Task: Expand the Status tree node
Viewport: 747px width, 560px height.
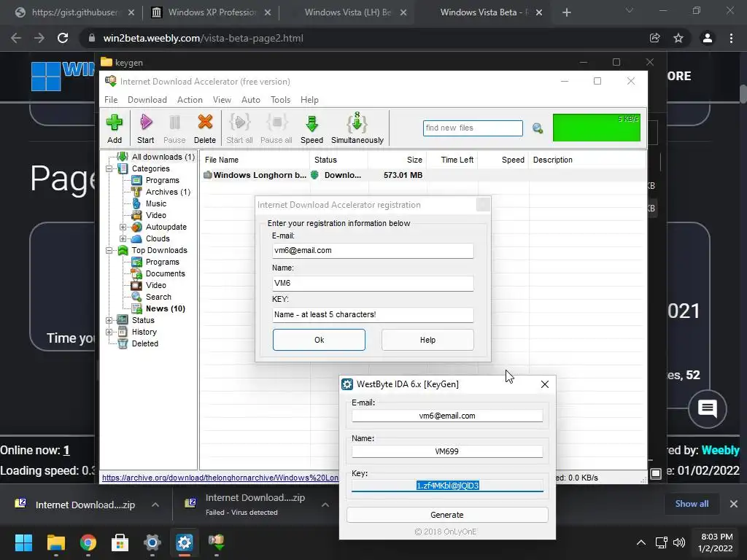Action: point(109,321)
